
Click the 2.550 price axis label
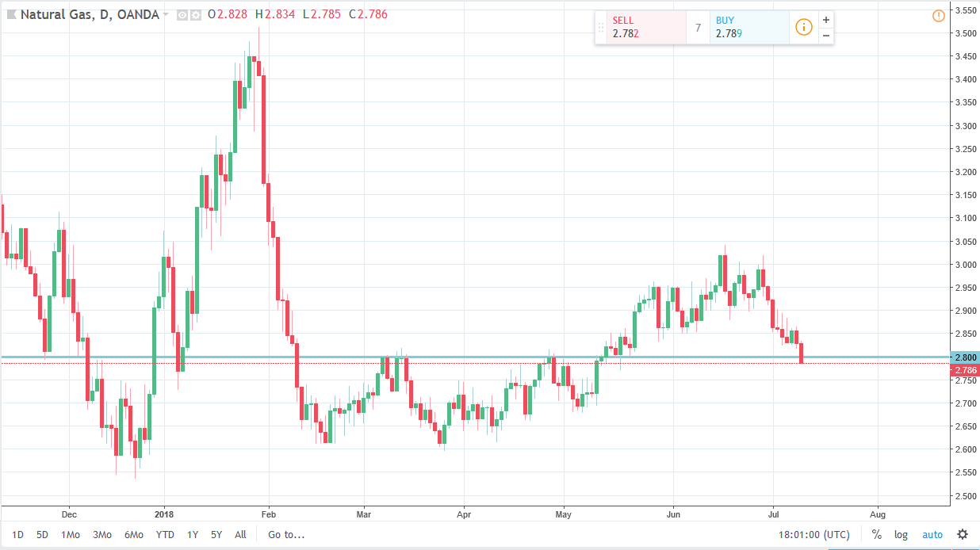(x=965, y=472)
